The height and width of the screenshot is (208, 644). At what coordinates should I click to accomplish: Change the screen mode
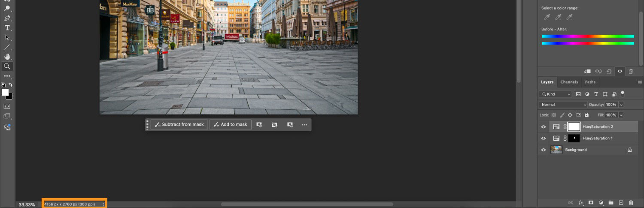pyautogui.click(x=7, y=116)
